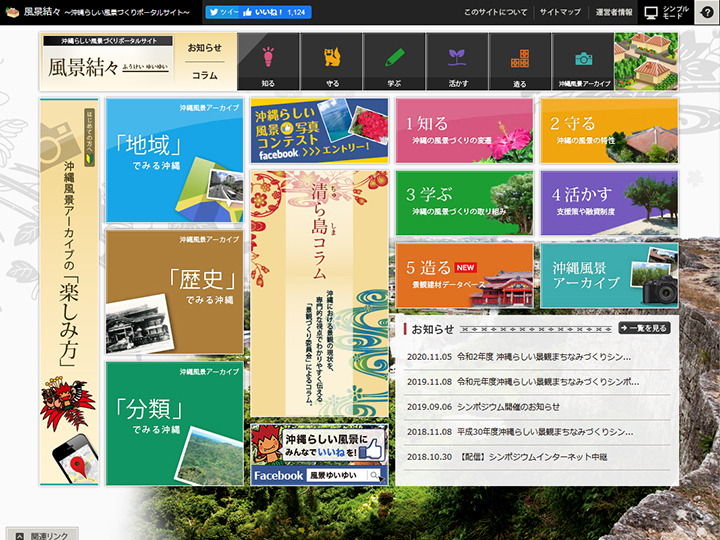Open the 2 守る orange tile
Image resolution: width=720 pixels, height=540 pixels.
[x=609, y=131]
